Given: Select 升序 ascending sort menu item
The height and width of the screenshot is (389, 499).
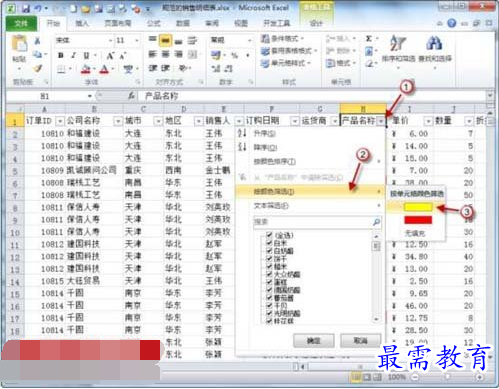Looking at the screenshot, I should pos(310,133).
